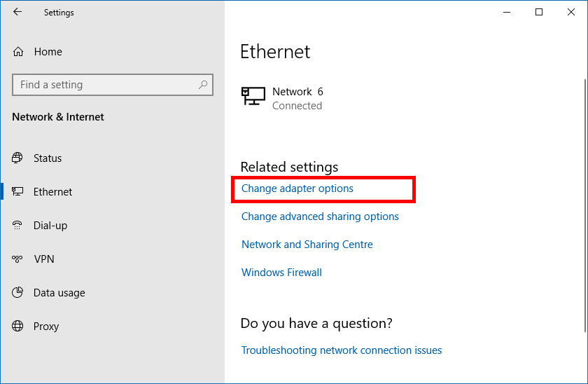Click the Data usage icon
The image size is (588, 384).
tap(18, 293)
